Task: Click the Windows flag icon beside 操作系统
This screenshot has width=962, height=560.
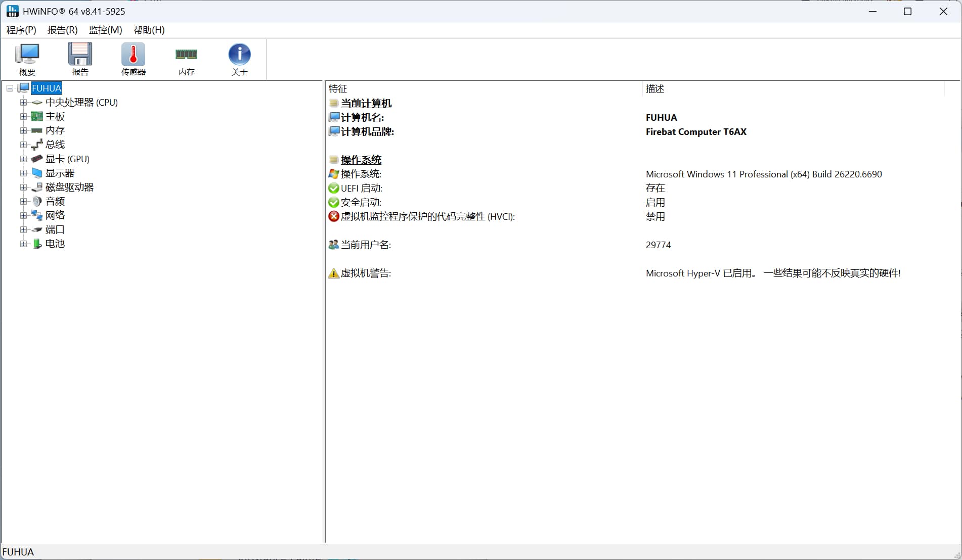Action: (333, 174)
